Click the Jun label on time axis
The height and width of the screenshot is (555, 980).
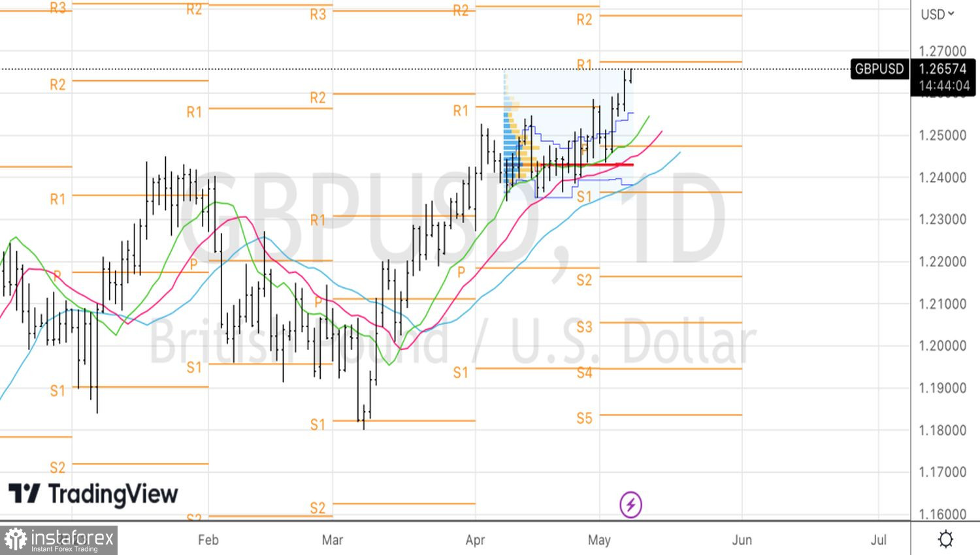tap(742, 540)
